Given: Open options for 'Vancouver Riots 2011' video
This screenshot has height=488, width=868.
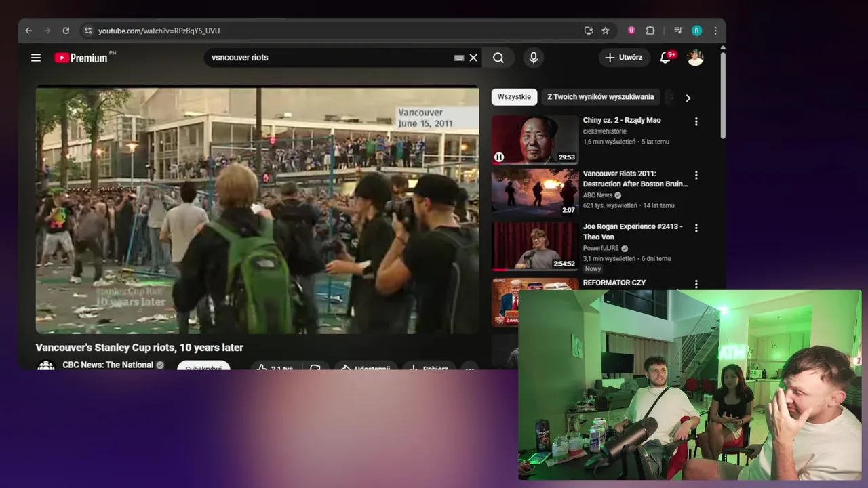Looking at the screenshot, I should (696, 175).
